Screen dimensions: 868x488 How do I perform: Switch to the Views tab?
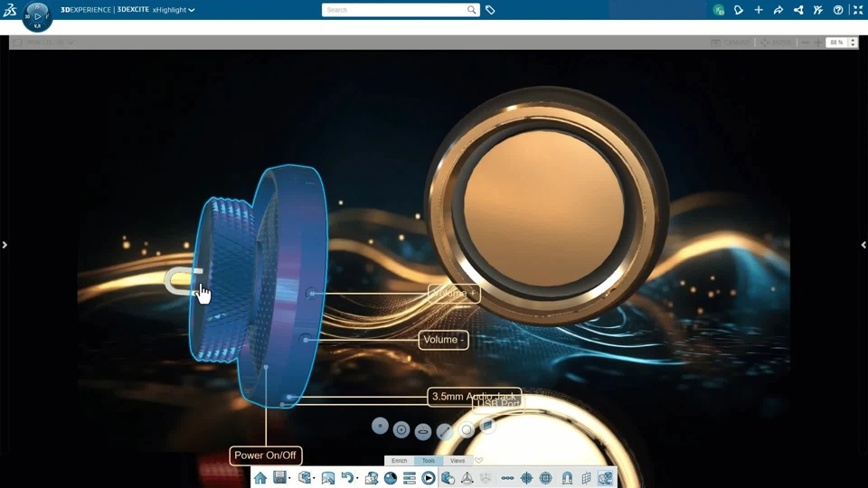click(458, 460)
